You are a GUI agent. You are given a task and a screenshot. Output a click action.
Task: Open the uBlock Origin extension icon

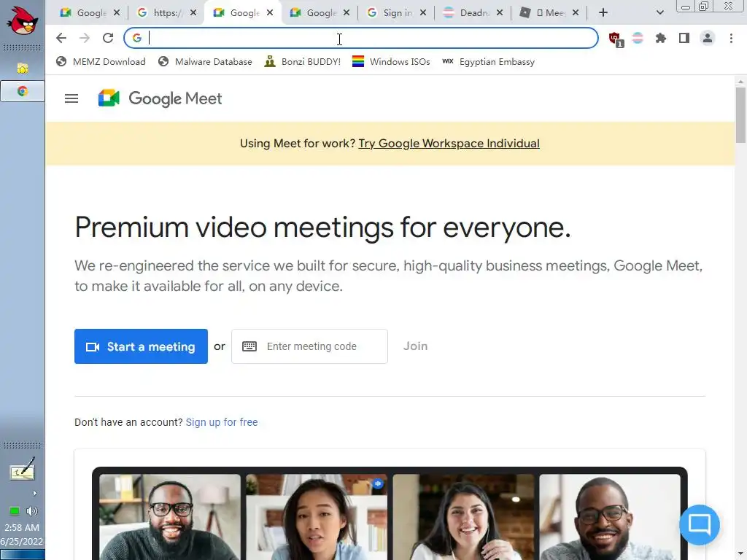click(x=615, y=39)
